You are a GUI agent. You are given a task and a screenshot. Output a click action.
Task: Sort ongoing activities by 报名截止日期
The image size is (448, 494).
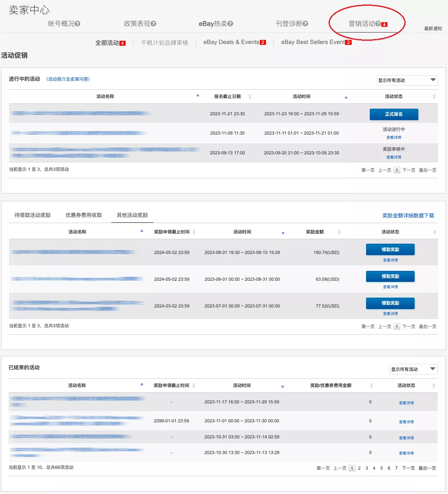250,97
